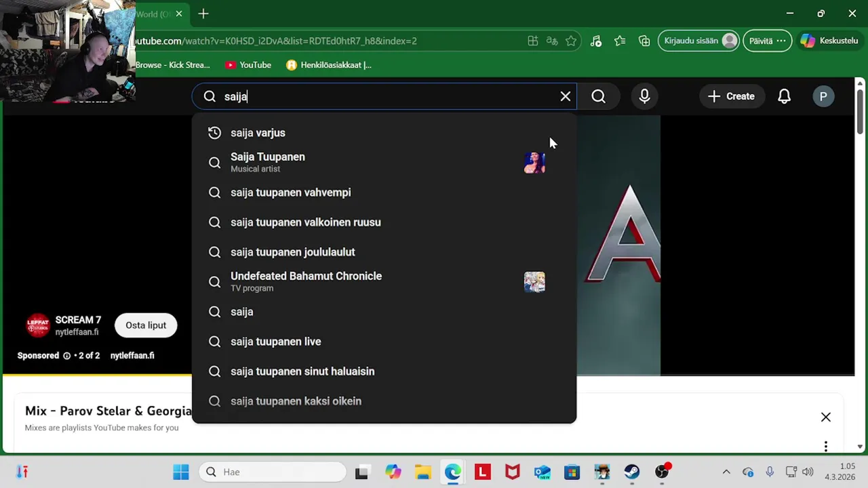This screenshot has height=488, width=868.
Task: Open the Windows Start menu
Action: (x=181, y=472)
